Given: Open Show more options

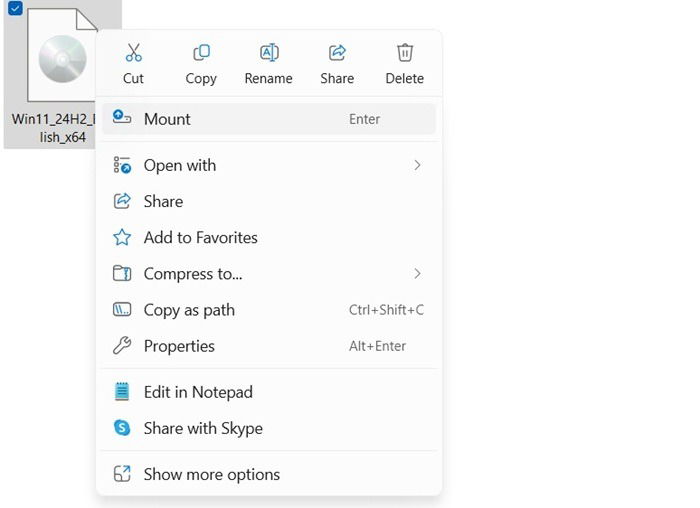Looking at the screenshot, I should (x=211, y=474).
